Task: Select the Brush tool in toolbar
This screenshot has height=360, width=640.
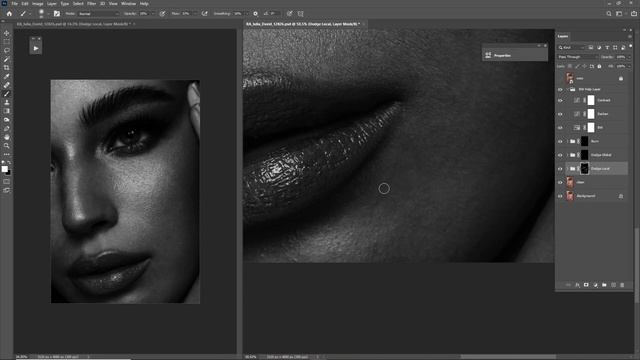Action: tap(7, 93)
